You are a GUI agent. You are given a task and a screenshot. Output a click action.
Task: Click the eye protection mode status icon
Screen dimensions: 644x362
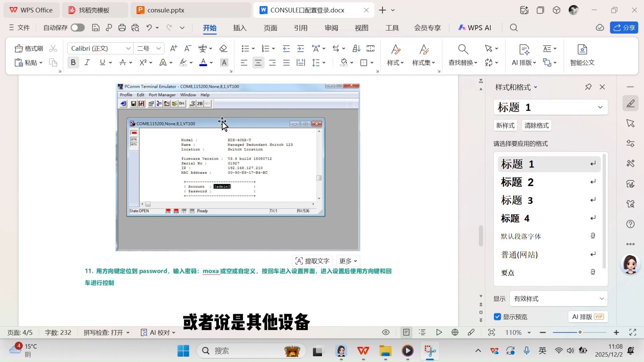[x=386, y=333]
